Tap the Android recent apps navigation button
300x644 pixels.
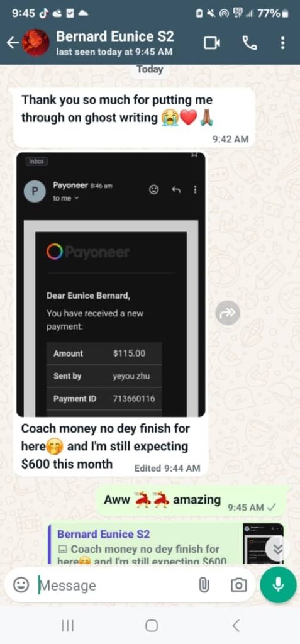click(x=67, y=626)
